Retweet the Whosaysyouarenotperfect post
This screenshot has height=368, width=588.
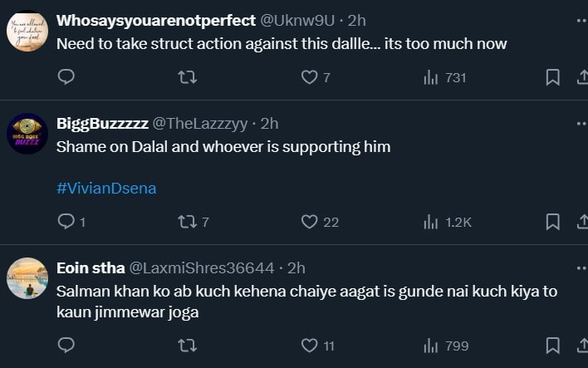pos(188,77)
